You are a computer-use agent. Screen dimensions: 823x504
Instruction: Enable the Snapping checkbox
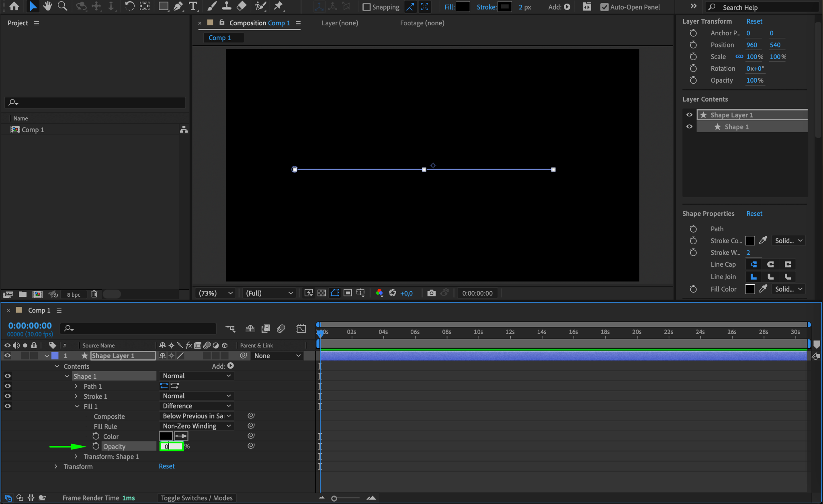(x=366, y=7)
